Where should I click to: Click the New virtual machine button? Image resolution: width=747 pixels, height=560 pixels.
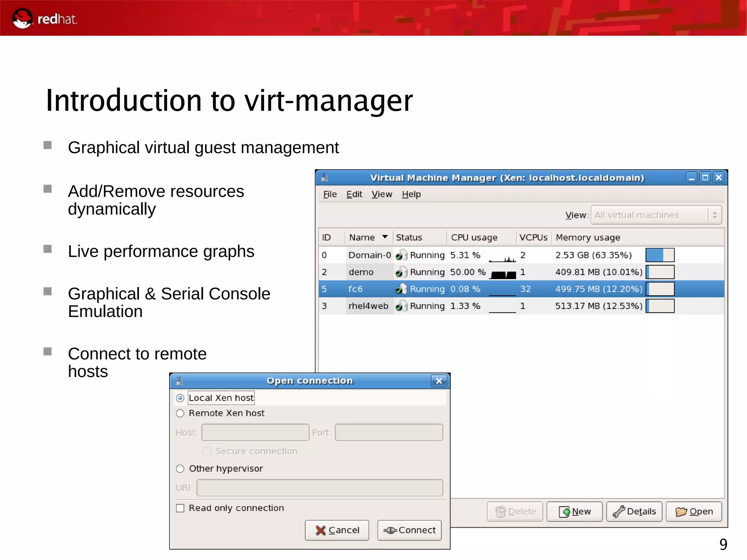pos(574,511)
